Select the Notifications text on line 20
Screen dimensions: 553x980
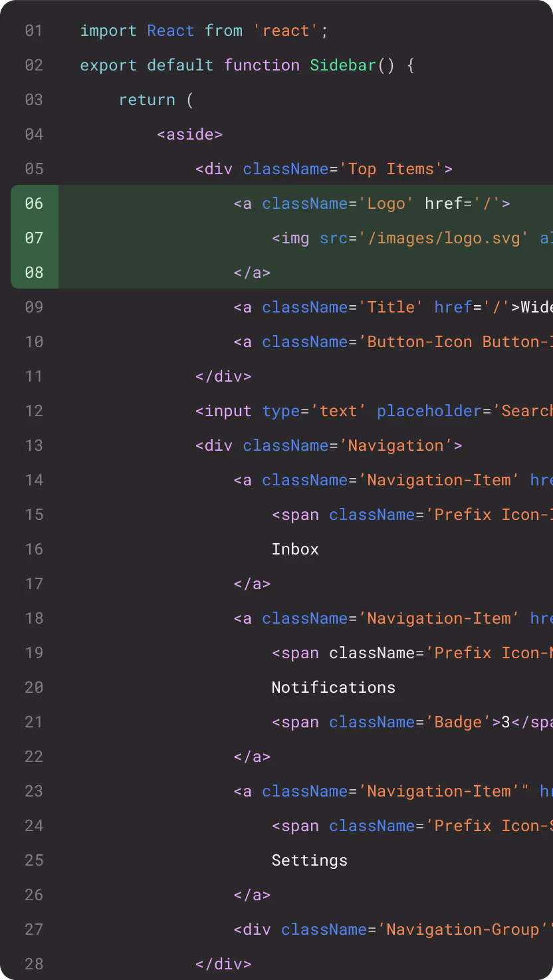pyautogui.click(x=333, y=687)
